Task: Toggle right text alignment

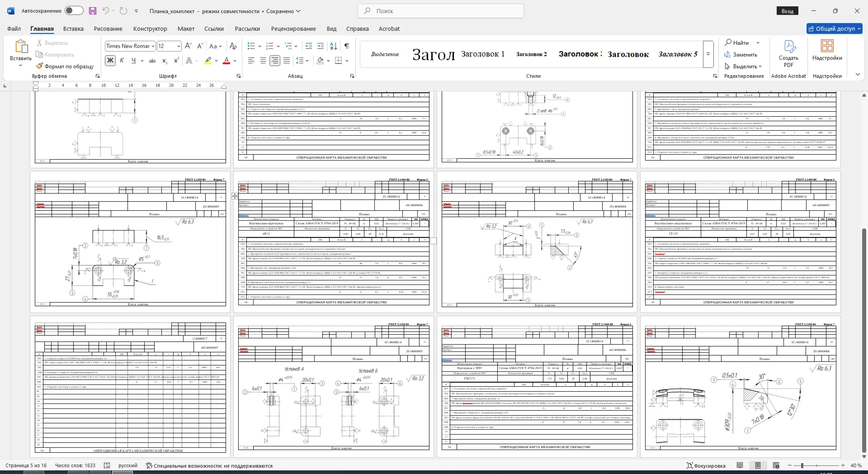Action: click(275, 61)
